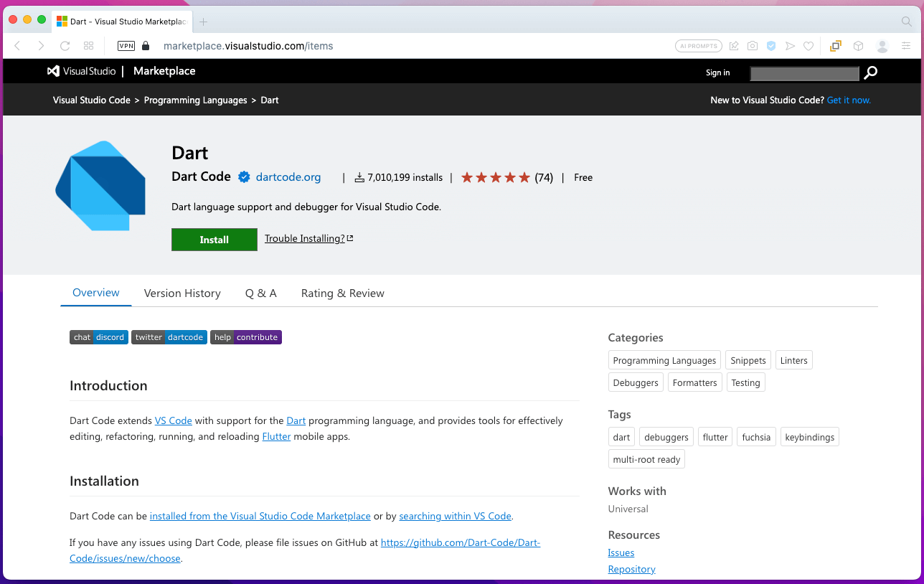Click the marketplace search magnifier icon
924x584 pixels.
tap(871, 72)
